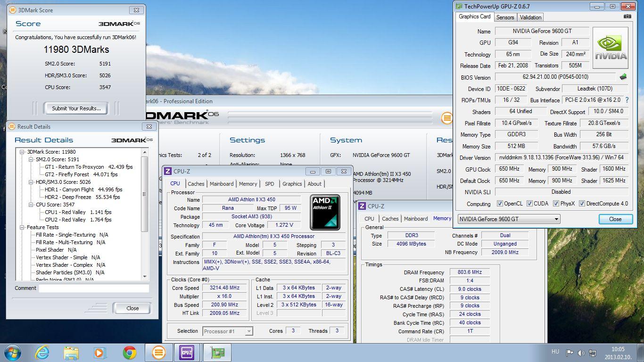Viewport: 644px width, 362px height.
Task: Open the Processor #1 selection dropdown
Action: (x=228, y=331)
